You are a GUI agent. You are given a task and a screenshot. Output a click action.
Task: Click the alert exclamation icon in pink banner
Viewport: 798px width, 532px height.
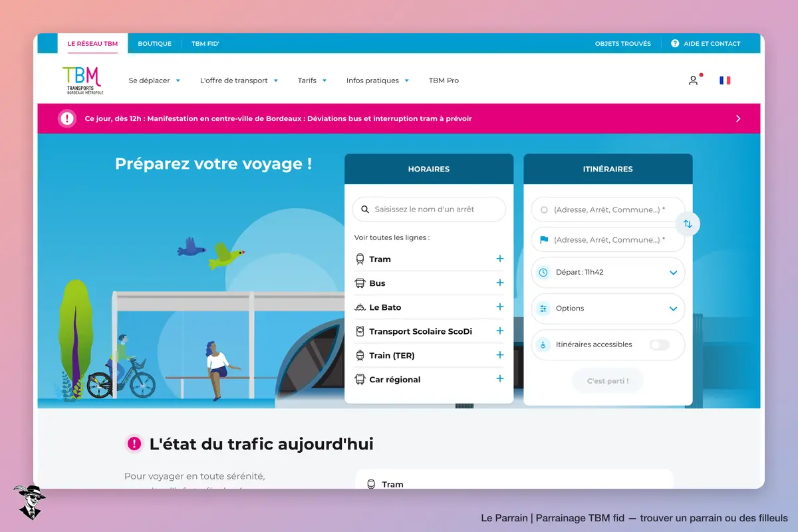point(67,119)
